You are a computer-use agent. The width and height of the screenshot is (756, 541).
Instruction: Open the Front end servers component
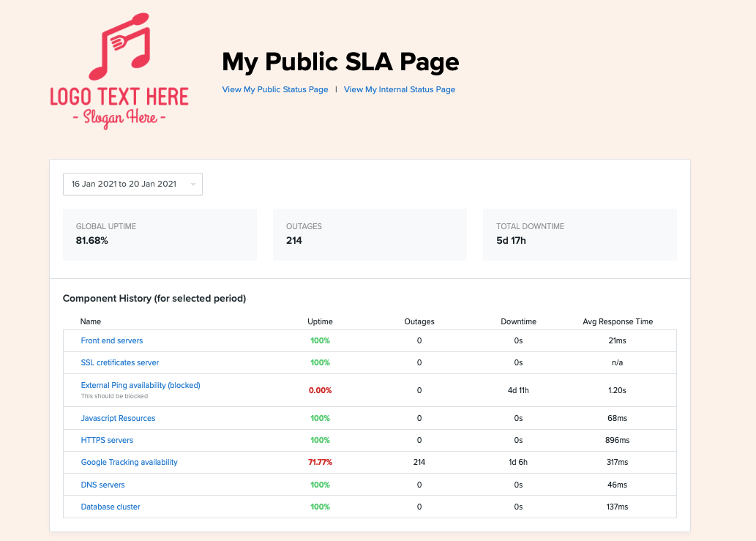111,340
